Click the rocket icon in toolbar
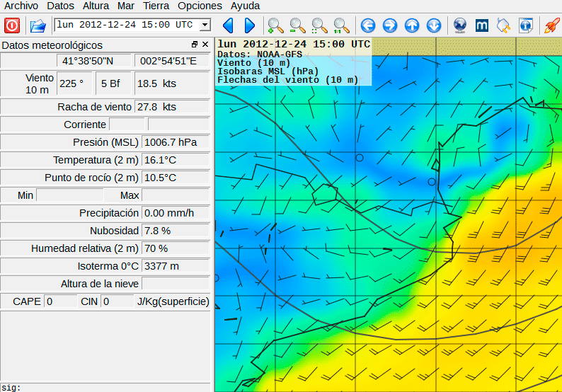Screen dimensions: 562x392 point(551,25)
